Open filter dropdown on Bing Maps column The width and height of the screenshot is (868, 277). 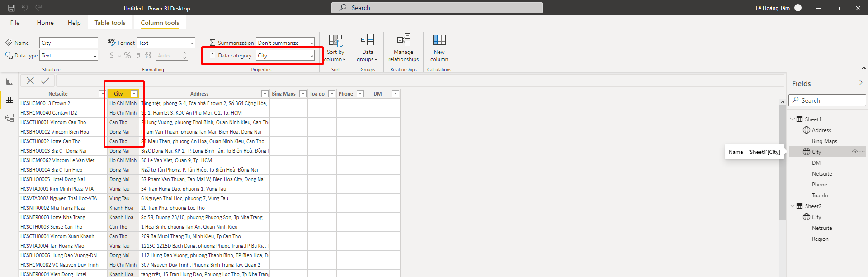point(303,94)
